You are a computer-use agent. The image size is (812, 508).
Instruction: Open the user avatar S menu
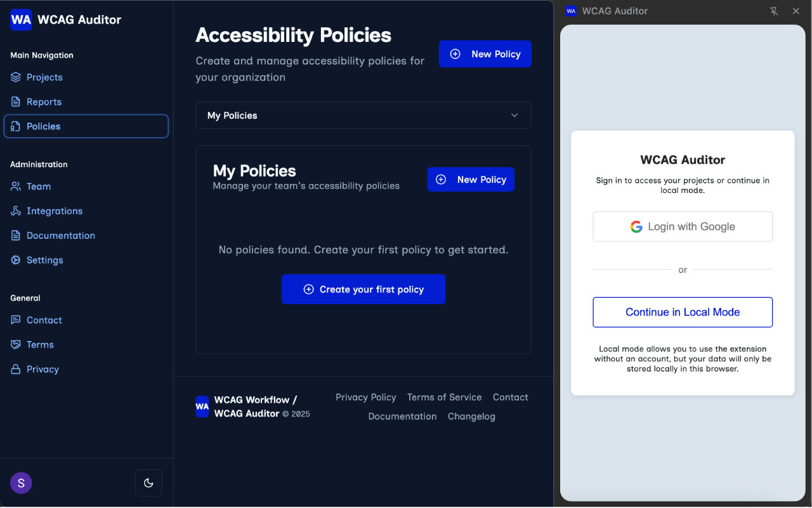[x=21, y=483]
